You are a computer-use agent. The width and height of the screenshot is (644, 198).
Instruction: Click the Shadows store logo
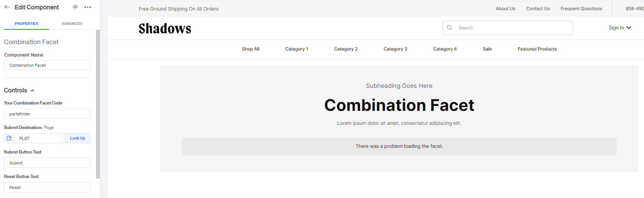pyautogui.click(x=165, y=28)
